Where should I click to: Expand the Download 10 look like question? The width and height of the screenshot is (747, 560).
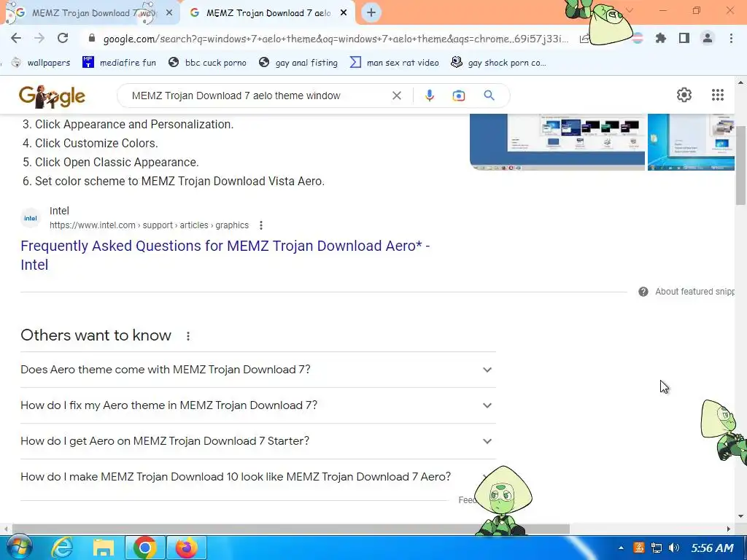[x=258, y=477]
